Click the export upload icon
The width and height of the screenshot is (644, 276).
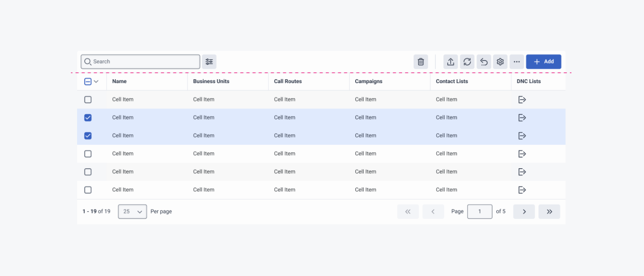pyautogui.click(x=451, y=62)
